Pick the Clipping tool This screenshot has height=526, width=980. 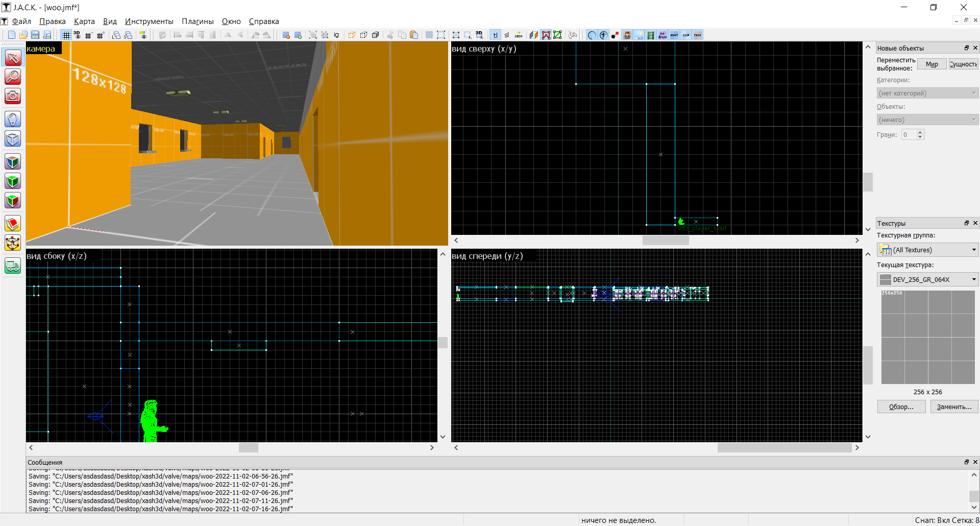(13, 224)
